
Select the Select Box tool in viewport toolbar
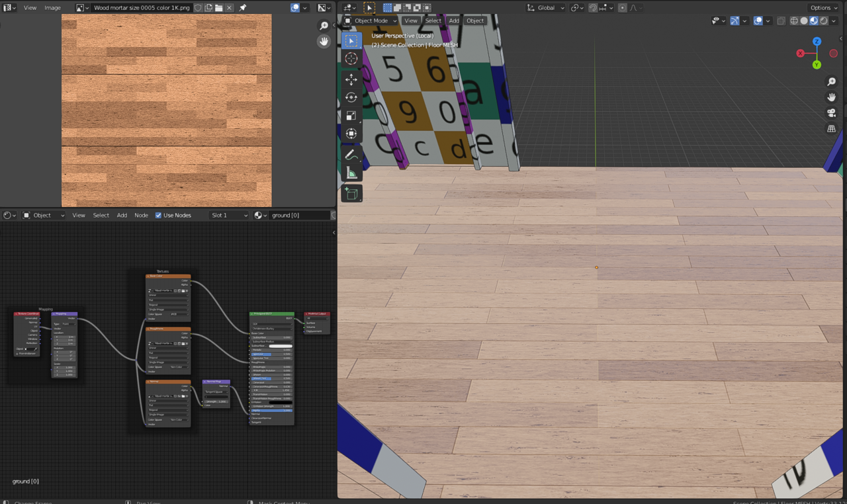point(351,41)
